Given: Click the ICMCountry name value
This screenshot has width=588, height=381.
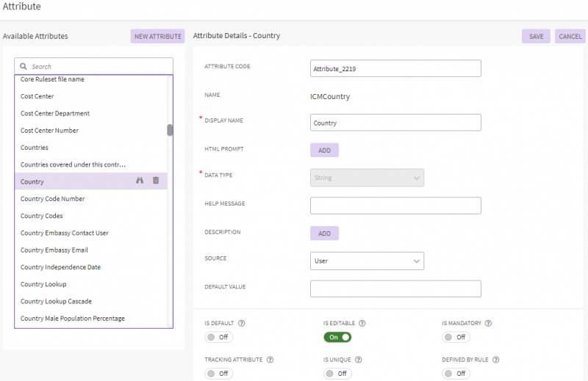Looking at the screenshot, I should tap(330, 96).
